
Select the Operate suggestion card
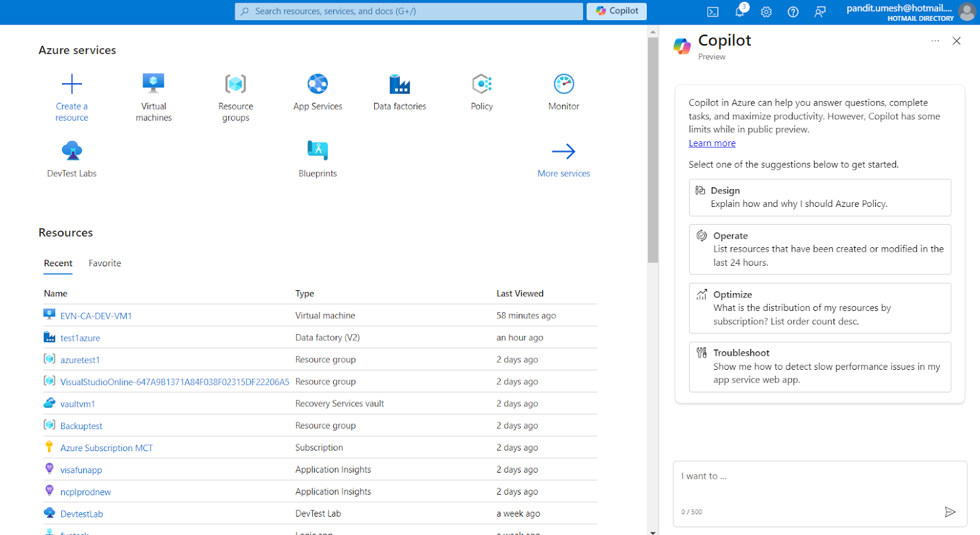[x=820, y=249]
